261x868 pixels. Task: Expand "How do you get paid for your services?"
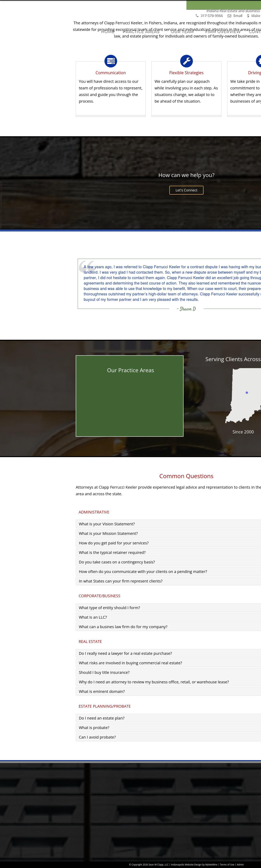[x=168, y=543]
